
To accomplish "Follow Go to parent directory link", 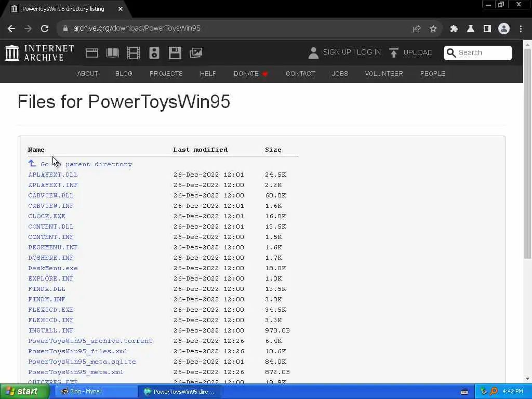I will 86,164.
